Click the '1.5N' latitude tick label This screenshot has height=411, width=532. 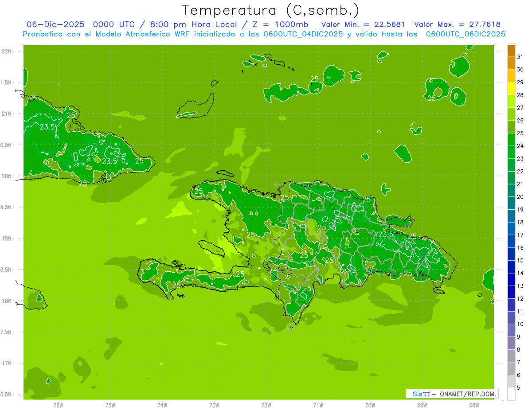(x=6, y=83)
